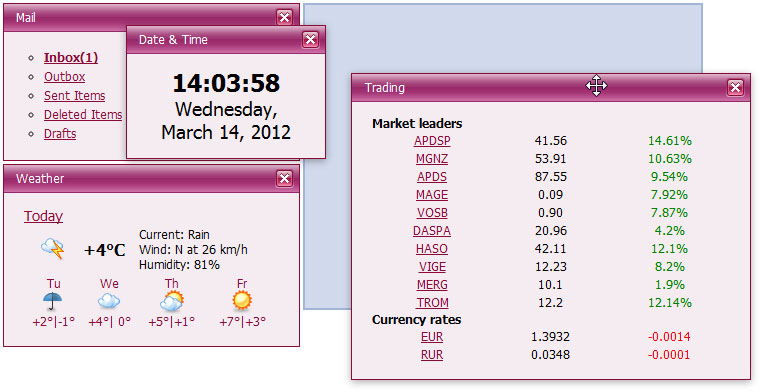Select the APDSP stock link
Viewport: 761px width, 391px height.
pyautogui.click(x=432, y=141)
